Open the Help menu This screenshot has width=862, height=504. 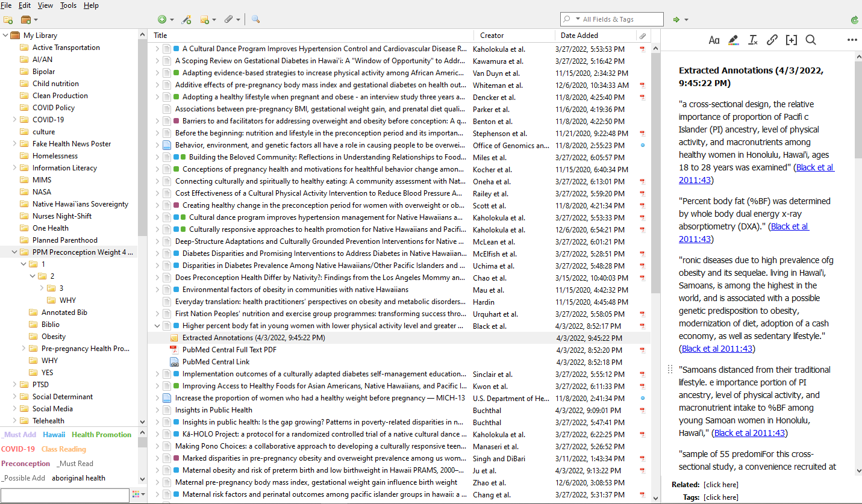(x=91, y=5)
